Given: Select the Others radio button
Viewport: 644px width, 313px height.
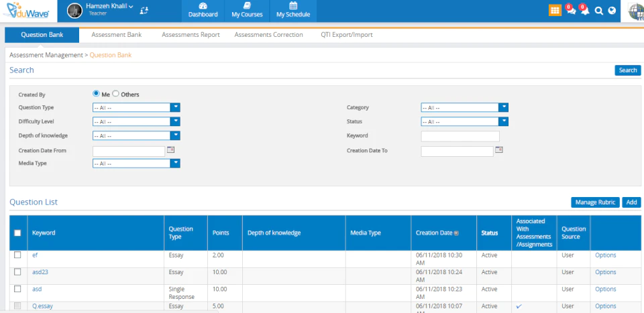Looking at the screenshot, I should [x=116, y=94].
